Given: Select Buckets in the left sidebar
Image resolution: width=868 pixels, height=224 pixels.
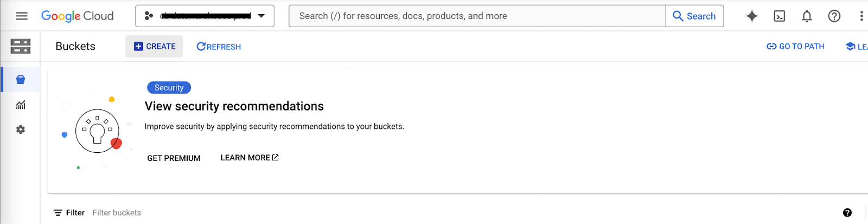Looking at the screenshot, I should pos(21,80).
